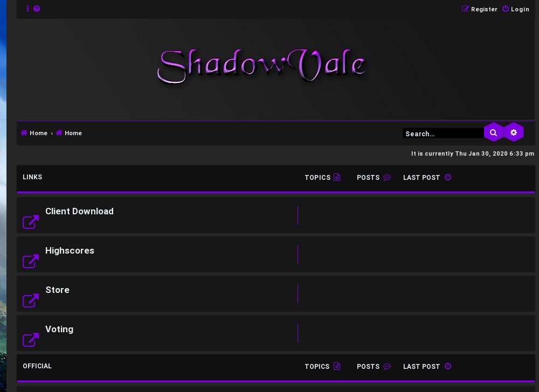Click the Client Download external link icon
Viewport: 539px width, 392px height.
[30, 222]
